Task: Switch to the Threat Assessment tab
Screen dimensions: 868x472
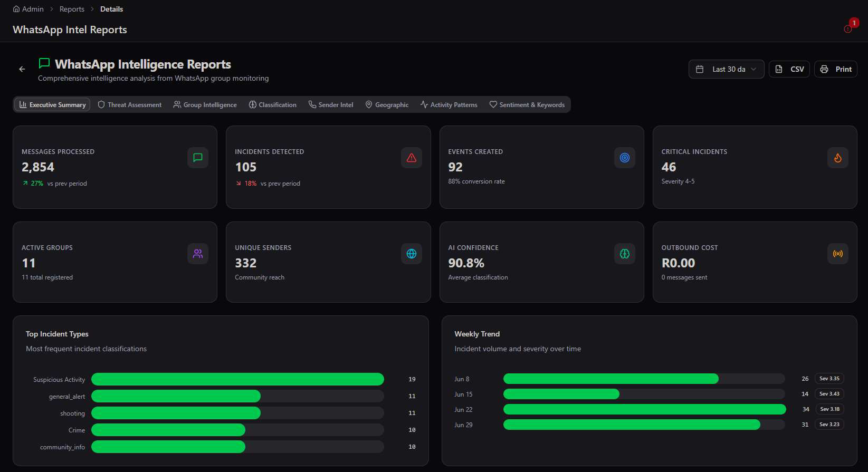Action: point(130,104)
